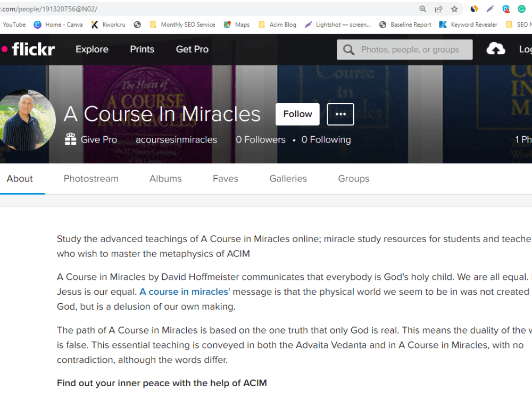Viewport: 532px width, 399px height.
Task: Switch to the Galleries tab
Action: pyautogui.click(x=288, y=179)
